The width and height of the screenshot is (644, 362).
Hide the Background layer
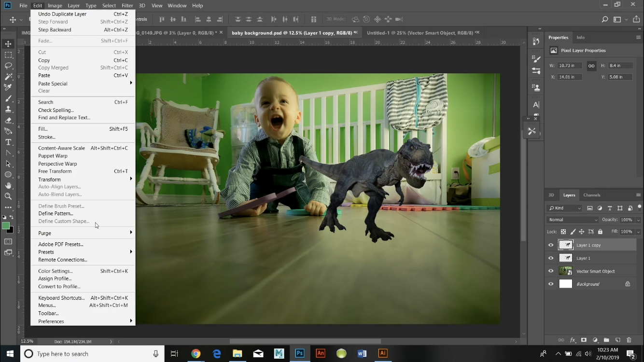pyautogui.click(x=550, y=284)
